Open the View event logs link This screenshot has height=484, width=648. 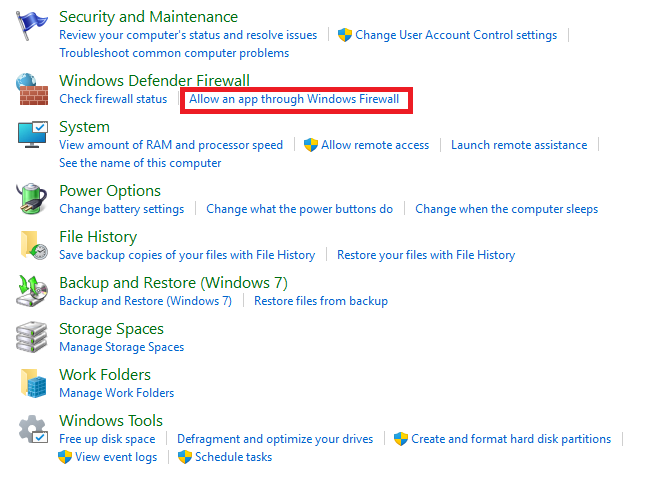(x=116, y=457)
